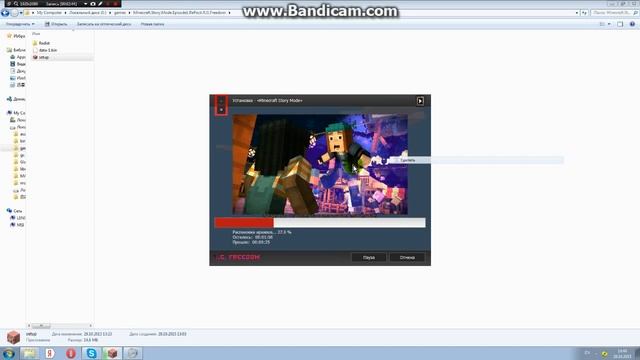The height and width of the screenshot is (360, 640).
Task: Click Записать на оптический диск
Action: pos(104,24)
